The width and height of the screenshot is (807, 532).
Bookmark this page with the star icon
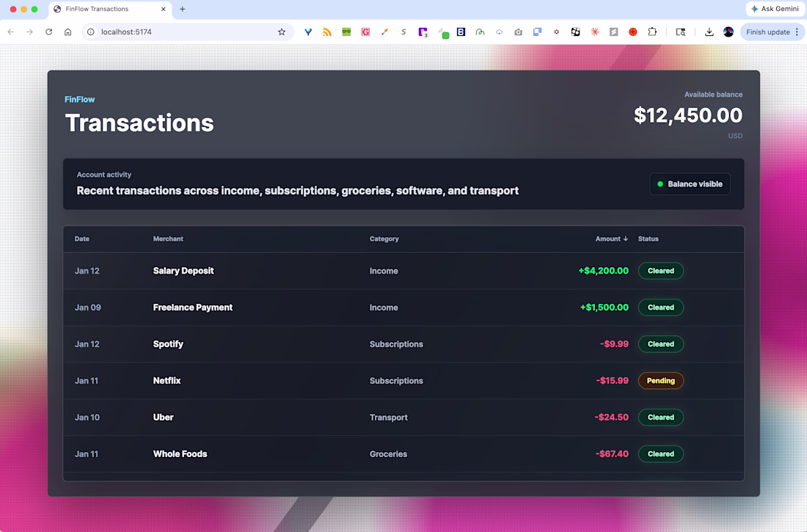tap(282, 32)
